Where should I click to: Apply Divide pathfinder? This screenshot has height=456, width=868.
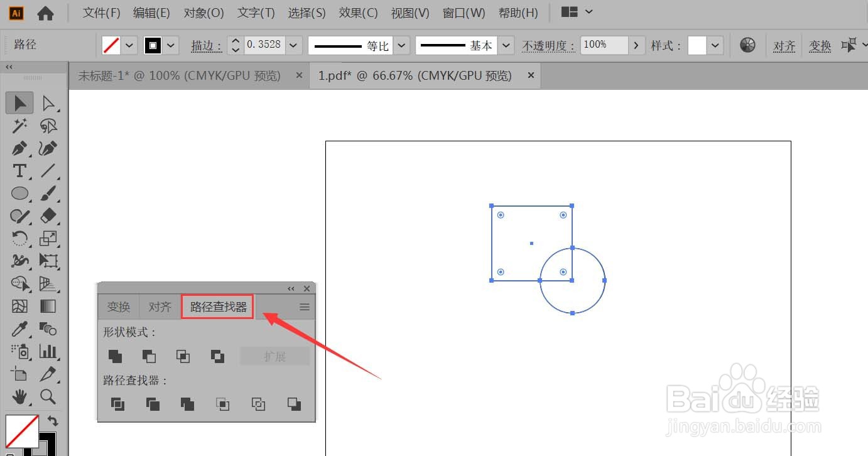[x=117, y=404]
